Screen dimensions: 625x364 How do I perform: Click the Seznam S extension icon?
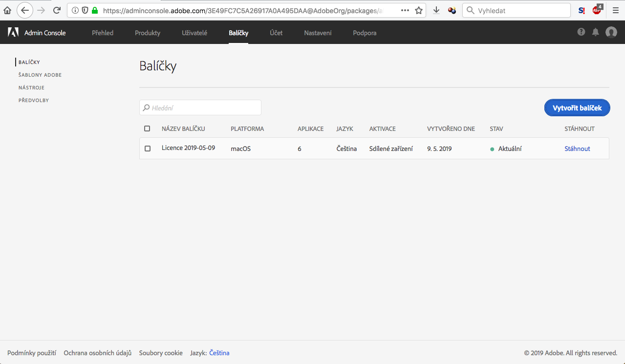(x=582, y=10)
